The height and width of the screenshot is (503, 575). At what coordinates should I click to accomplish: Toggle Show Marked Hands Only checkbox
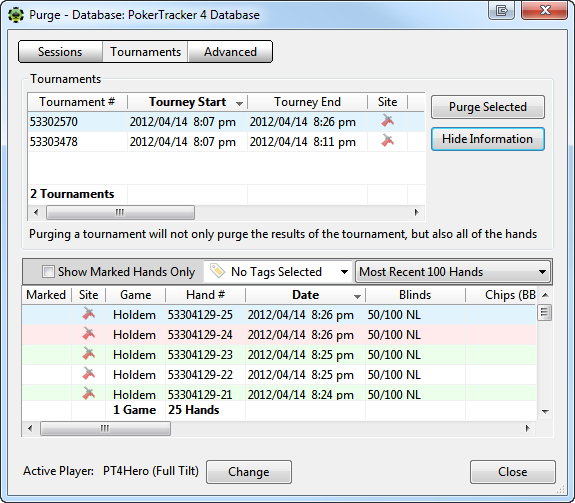click(x=48, y=272)
